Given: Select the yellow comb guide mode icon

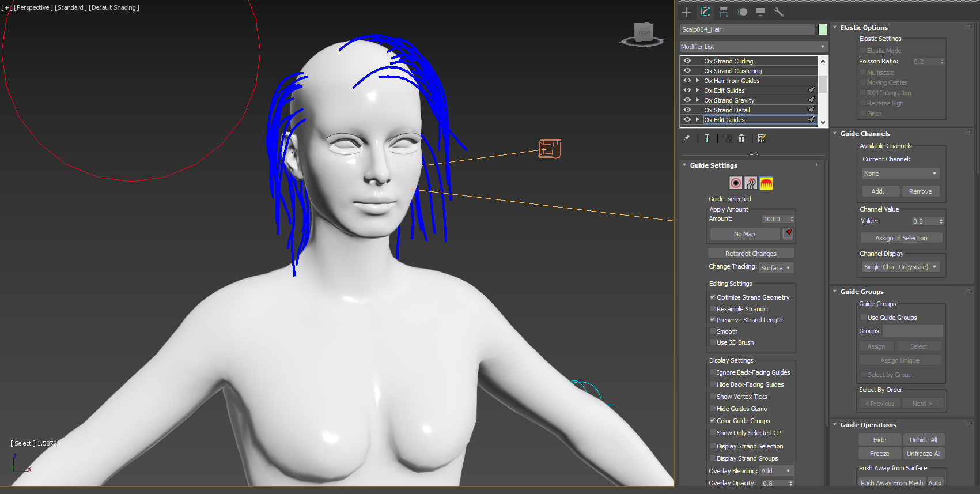Looking at the screenshot, I should pyautogui.click(x=766, y=183).
